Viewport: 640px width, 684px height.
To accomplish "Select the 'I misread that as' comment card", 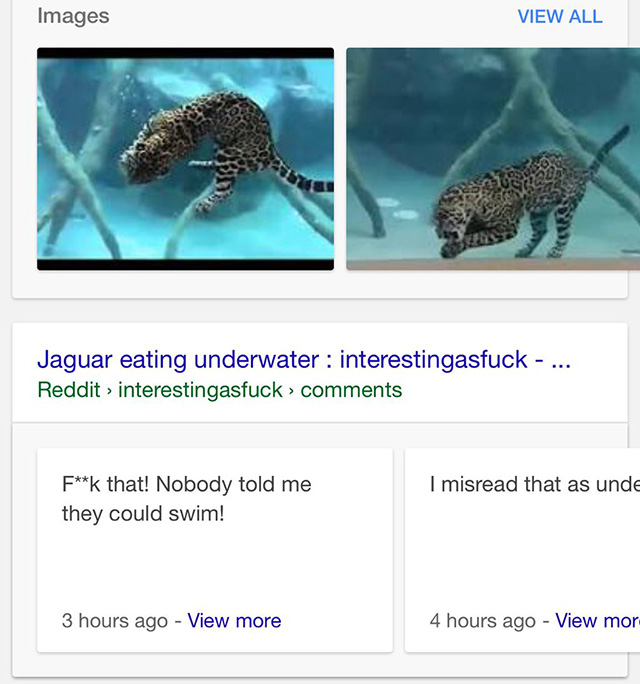I will coord(522,550).
